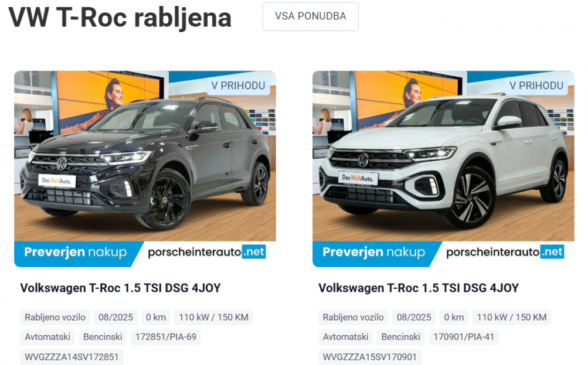Click the Das WeltAuto plate on white car
This screenshot has width=588, height=365.
coord(358,178)
